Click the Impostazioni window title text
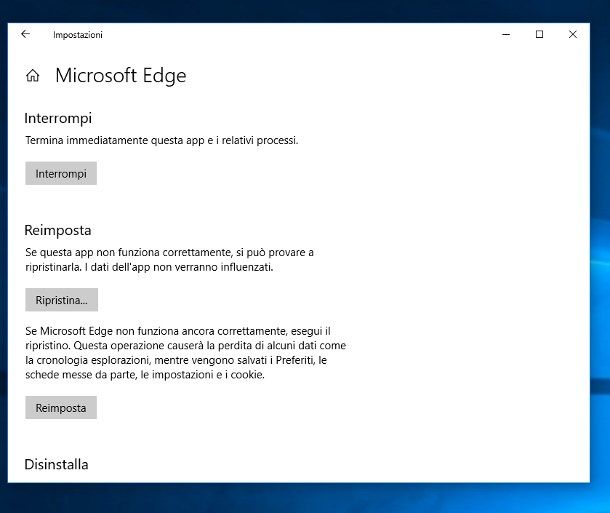Screen dimensions: 610x513 [78, 35]
